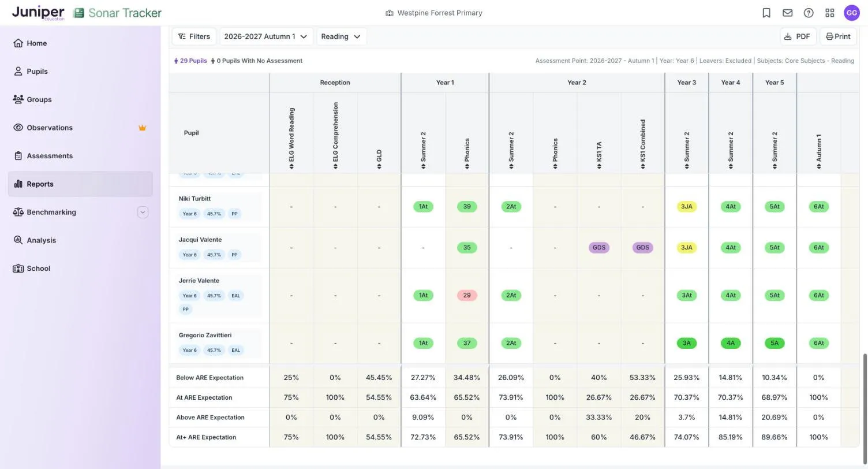Open Reports in sidebar
This screenshot has height=469, width=868.
pyautogui.click(x=80, y=184)
